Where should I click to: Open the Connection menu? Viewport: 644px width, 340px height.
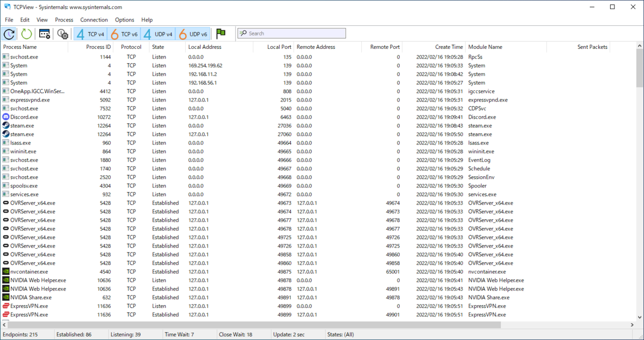[x=94, y=20]
